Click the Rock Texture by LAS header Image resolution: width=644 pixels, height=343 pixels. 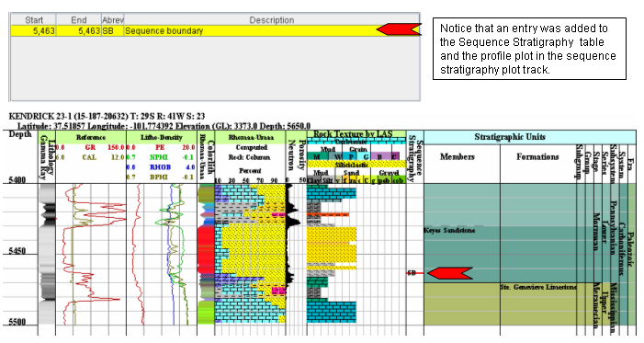tap(353, 134)
